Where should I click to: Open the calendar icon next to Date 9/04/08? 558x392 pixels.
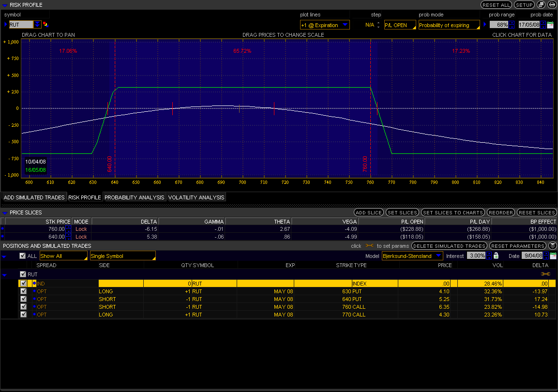[x=553, y=256]
